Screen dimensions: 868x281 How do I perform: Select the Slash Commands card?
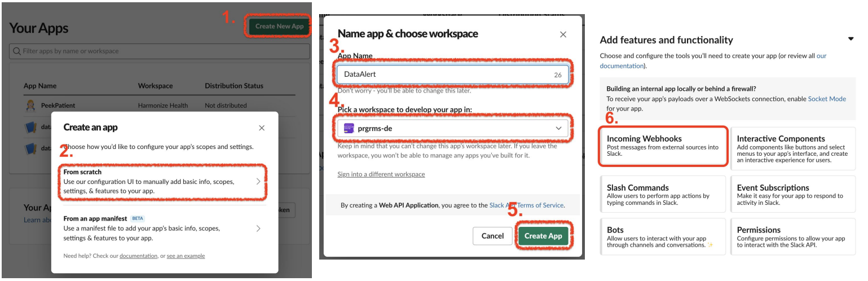[663, 195]
